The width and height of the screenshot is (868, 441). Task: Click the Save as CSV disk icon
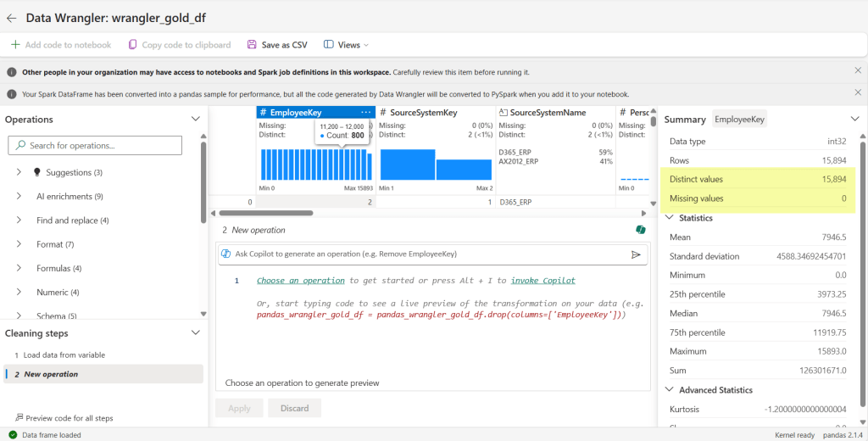tap(252, 45)
